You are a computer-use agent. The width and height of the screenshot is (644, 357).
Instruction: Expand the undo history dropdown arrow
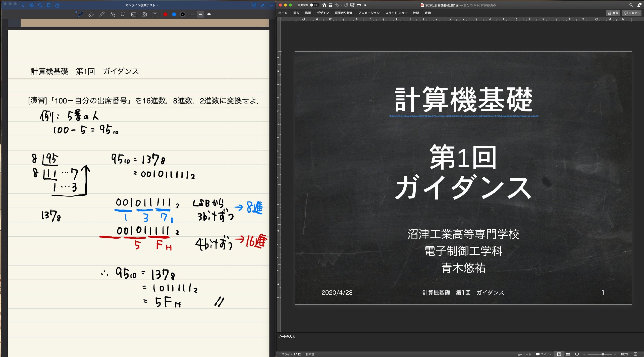341,5
